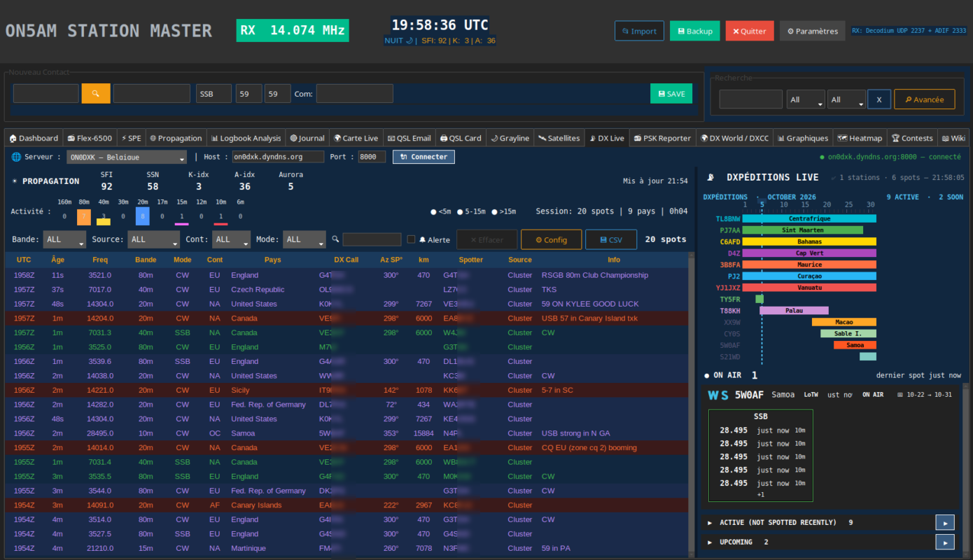
Task: Enable the Alerte checkbox
Action: pos(412,239)
